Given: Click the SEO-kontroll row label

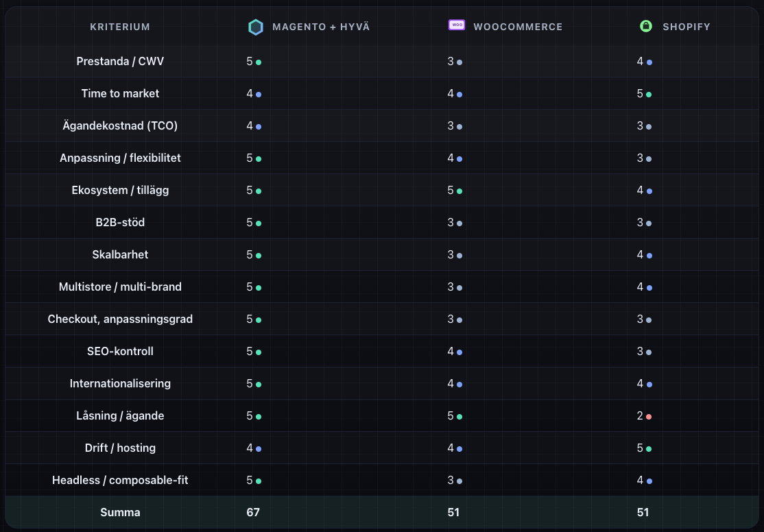Looking at the screenshot, I should pos(120,351).
